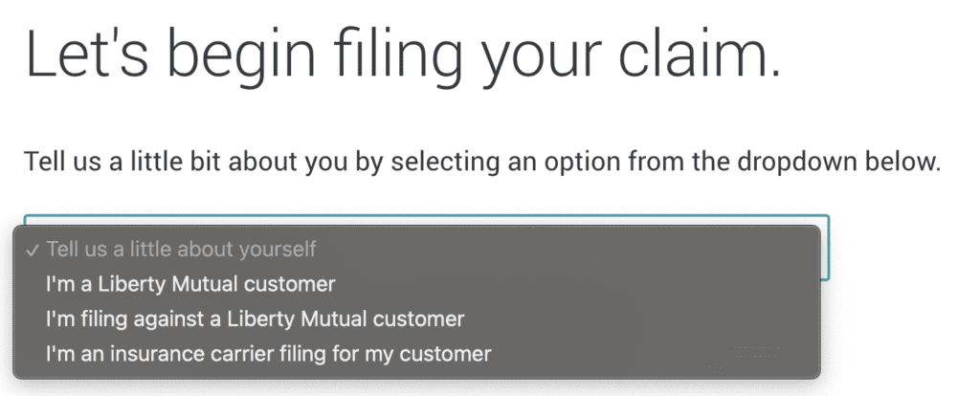Click the instruction text above the dropdown
Image resolution: width=980 pixels, height=396 pixels.
pos(482,162)
